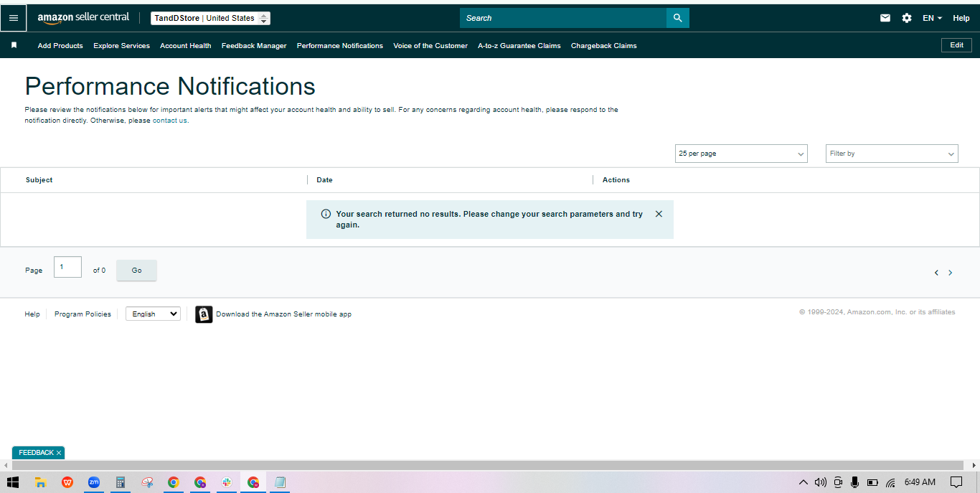The height and width of the screenshot is (493, 980).
Task: Open Zoom from the taskbar
Action: (x=94, y=482)
